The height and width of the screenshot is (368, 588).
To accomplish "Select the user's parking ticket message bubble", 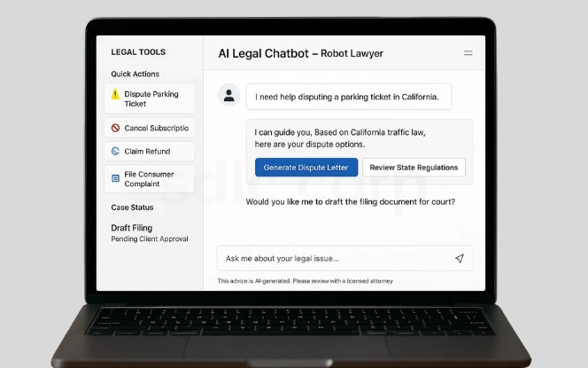I will click(x=349, y=96).
